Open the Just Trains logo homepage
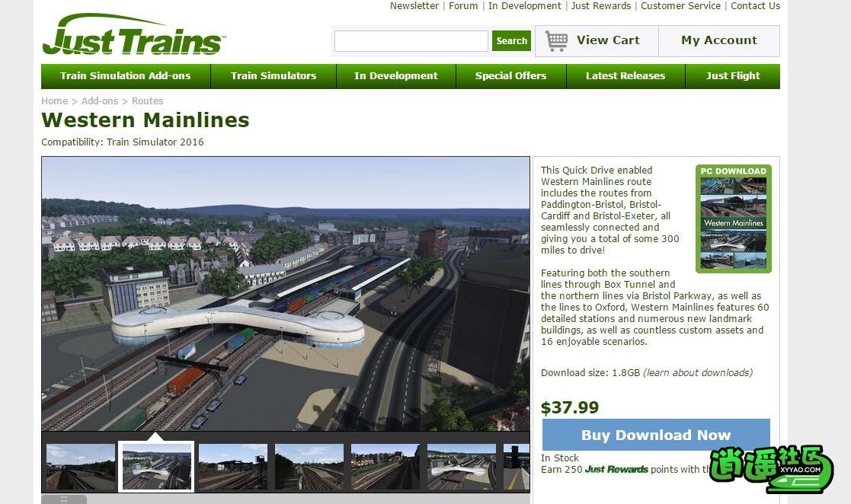 [x=133, y=34]
